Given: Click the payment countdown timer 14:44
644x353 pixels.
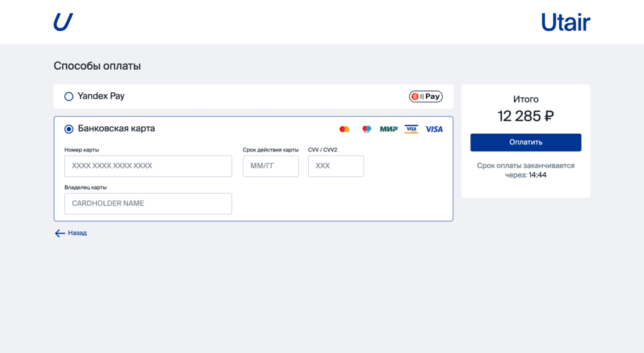Looking at the screenshot, I should 538,175.
